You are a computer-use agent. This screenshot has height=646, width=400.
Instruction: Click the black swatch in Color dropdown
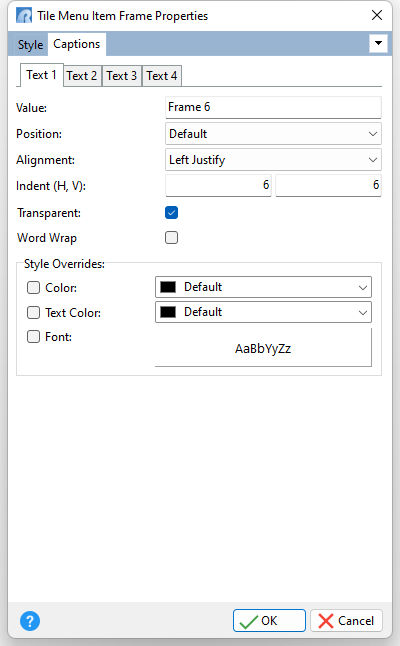168,287
